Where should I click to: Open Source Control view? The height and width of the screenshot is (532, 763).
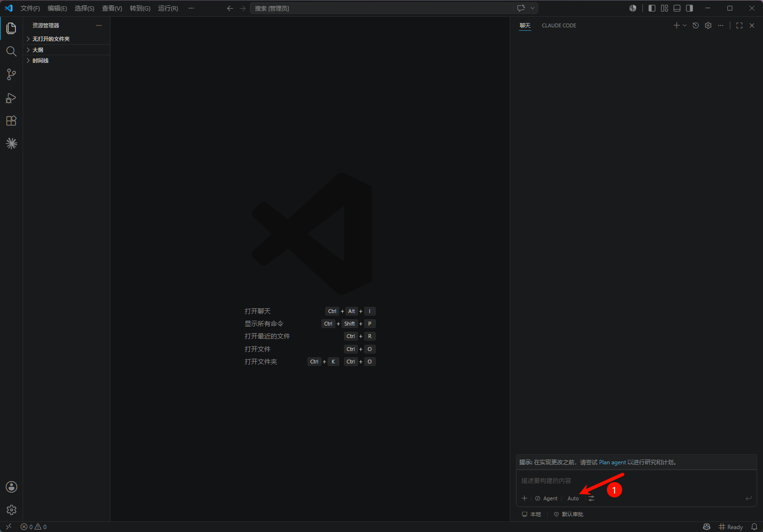point(12,74)
